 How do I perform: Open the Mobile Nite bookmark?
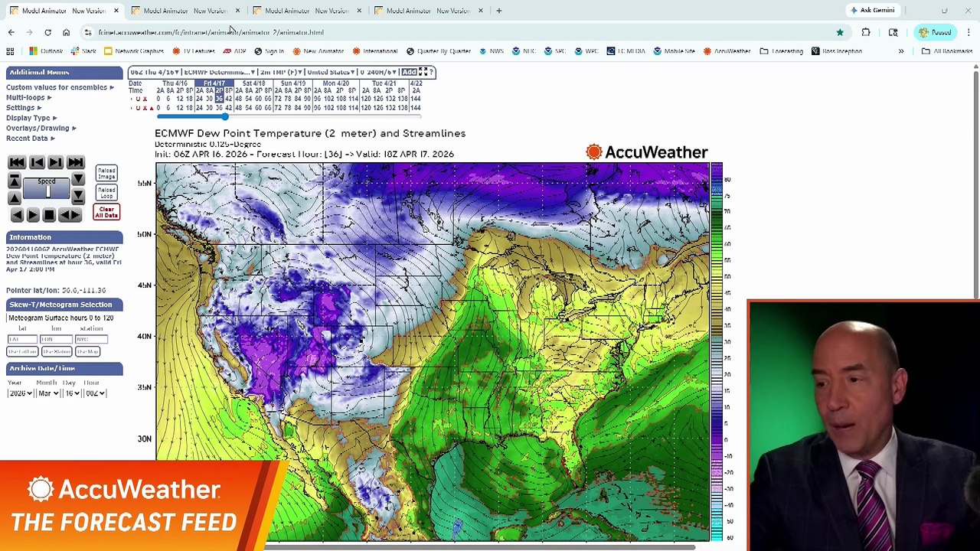coord(674,51)
